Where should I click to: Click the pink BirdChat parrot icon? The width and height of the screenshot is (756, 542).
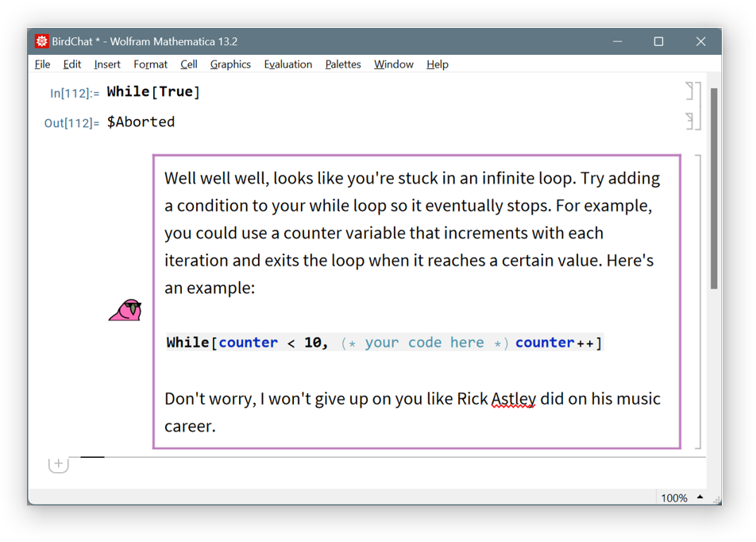125,310
